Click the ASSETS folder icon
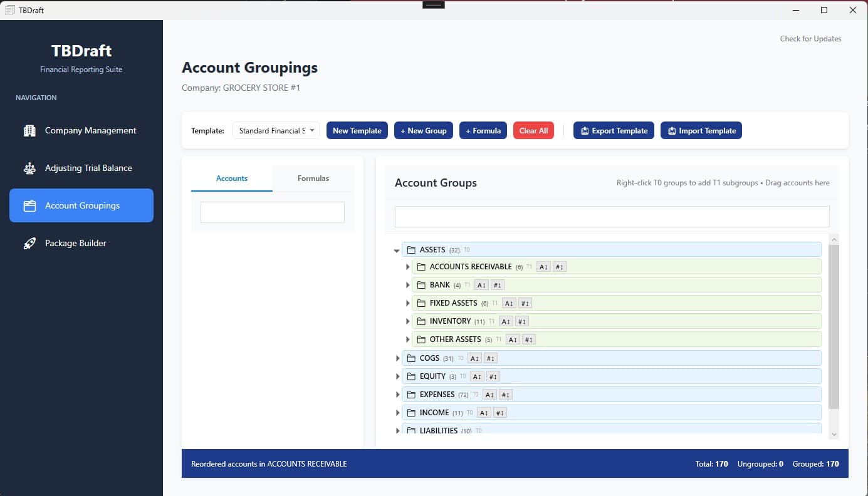Viewport: 868px width, 496px height. tap(411, 250)
